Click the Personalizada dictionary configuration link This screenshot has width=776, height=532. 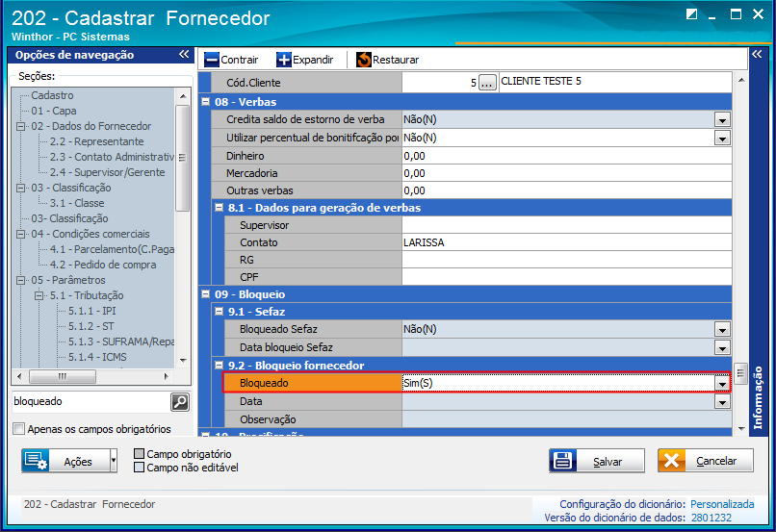(x=722, y=504)
